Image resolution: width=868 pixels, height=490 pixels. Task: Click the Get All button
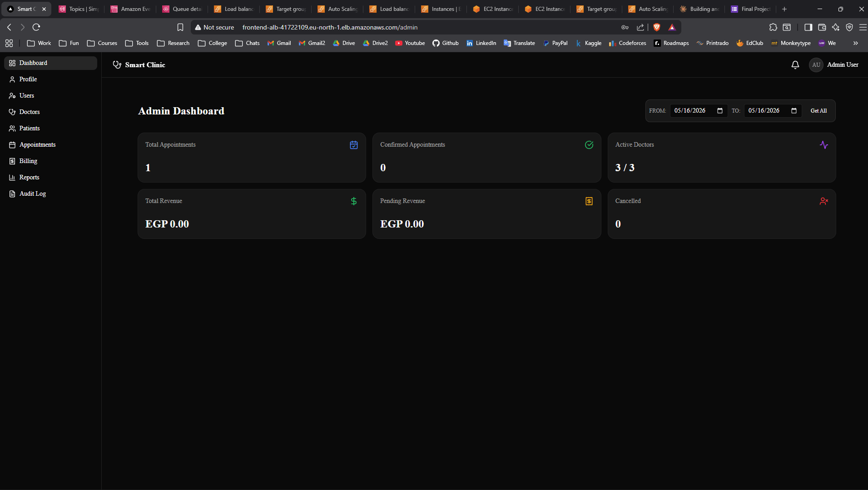click(818, 111)
